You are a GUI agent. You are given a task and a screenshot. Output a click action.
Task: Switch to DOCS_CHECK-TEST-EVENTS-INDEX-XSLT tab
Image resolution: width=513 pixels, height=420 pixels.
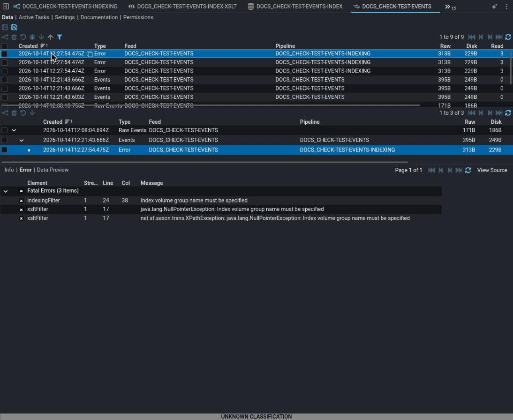pos(182,7)
